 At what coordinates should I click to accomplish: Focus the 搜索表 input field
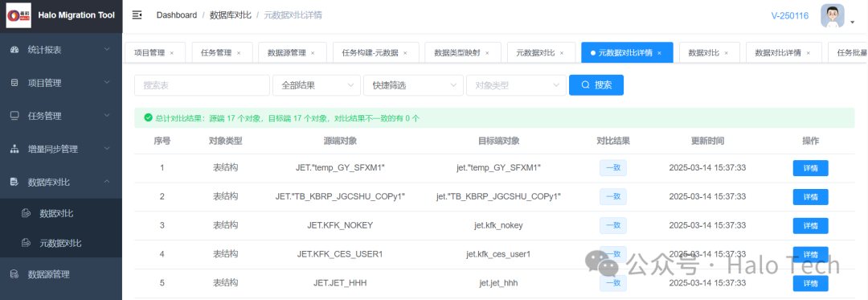[202, 85]
